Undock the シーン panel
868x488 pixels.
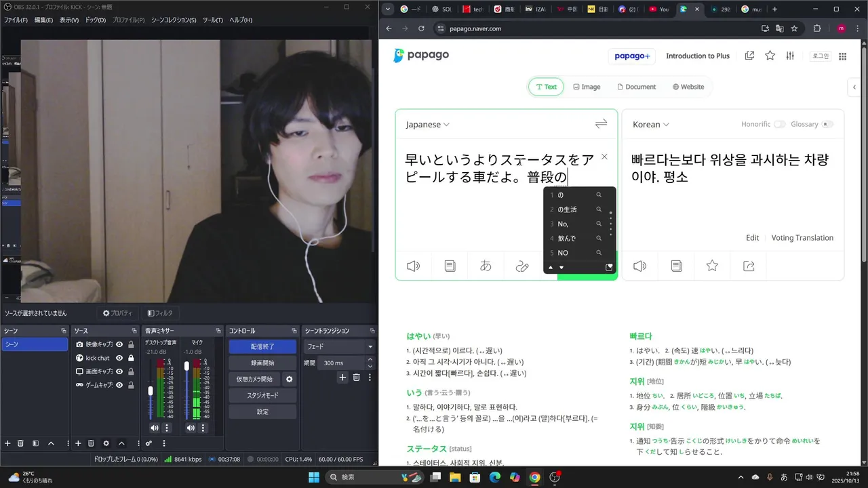pyautogui.click(x=63, y=331)
